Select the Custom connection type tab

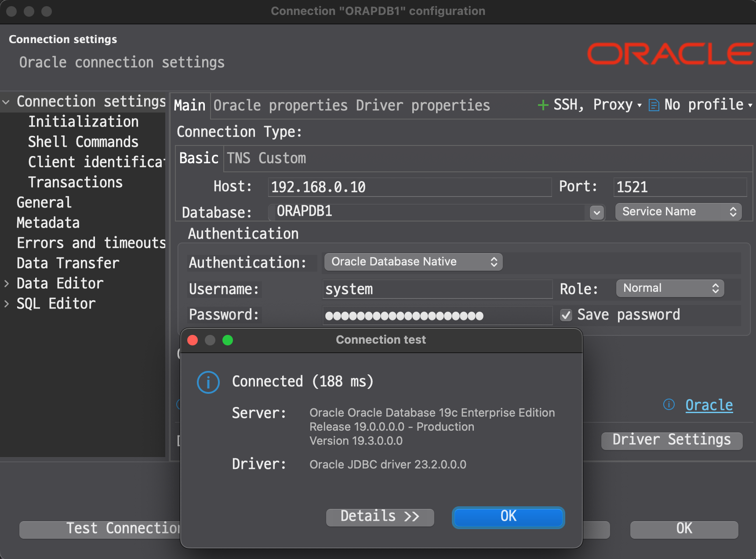[282, 158]
